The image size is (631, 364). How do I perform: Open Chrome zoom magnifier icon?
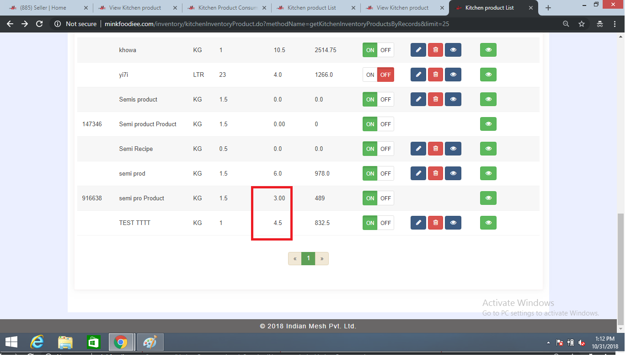point(566,24)
